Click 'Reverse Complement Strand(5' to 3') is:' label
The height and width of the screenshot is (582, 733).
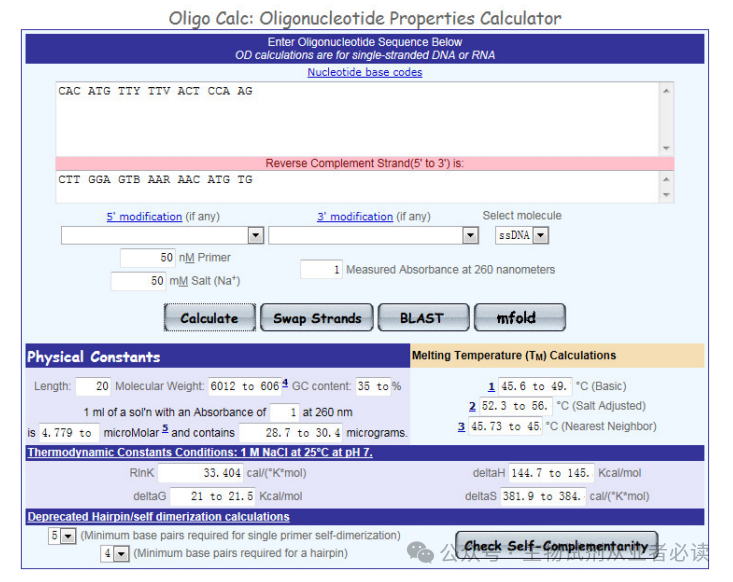[365, 164]
